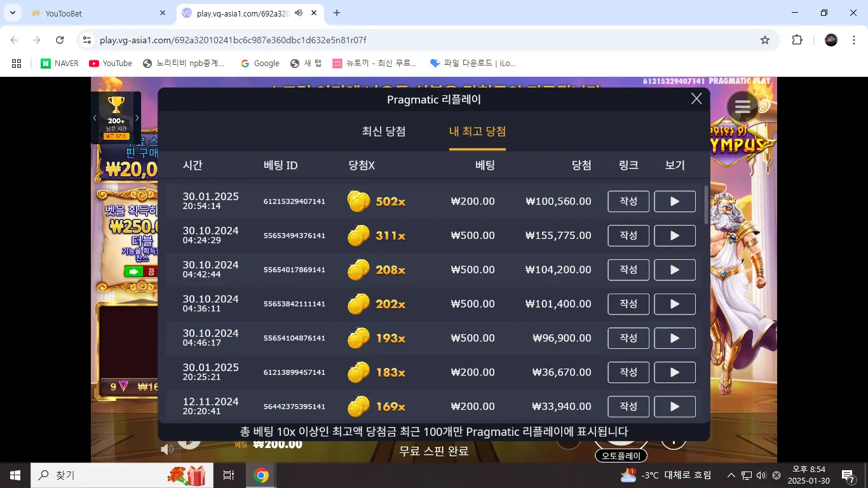Image resolution: width=868 pixels, height=488 pixels.
Task: Open Windows Task View icon
Action: click(x=229, y=475)
